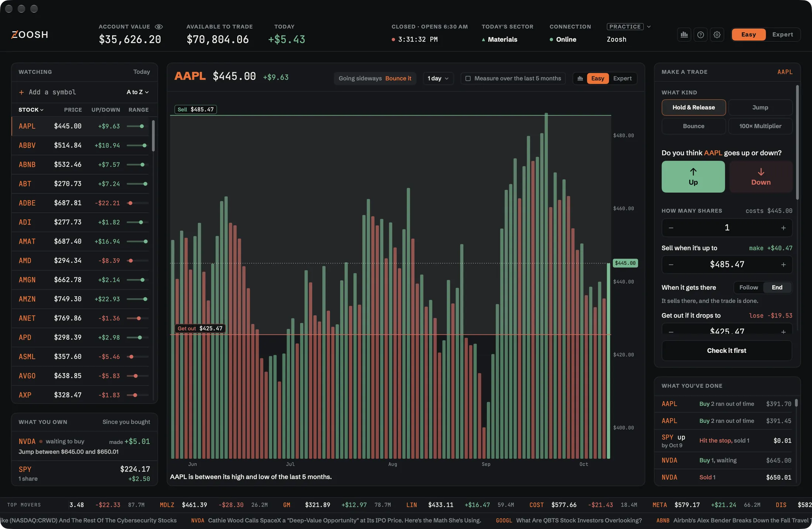Decrease number of shares with minus

671,228
